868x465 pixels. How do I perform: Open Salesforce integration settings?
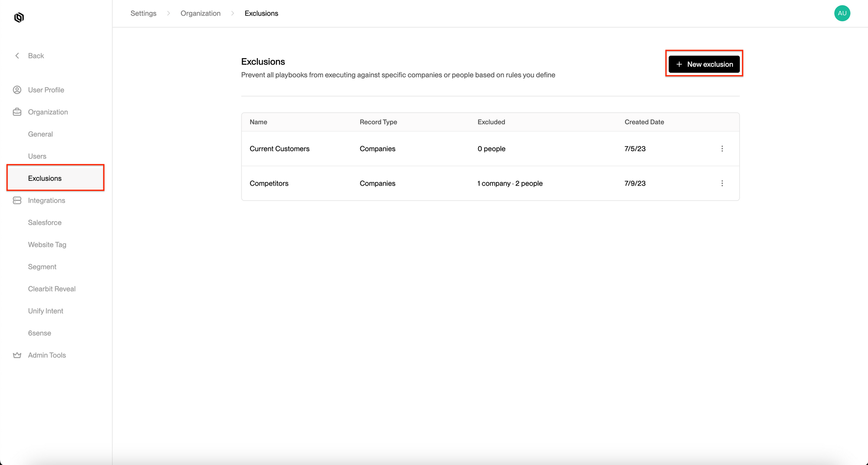(x=45, y=223)
